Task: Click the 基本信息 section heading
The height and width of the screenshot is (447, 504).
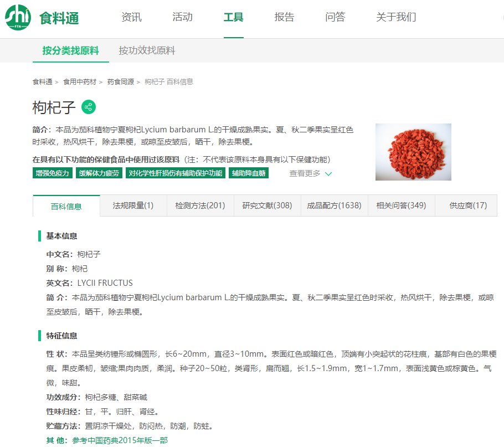Action: tap(61, 236)
